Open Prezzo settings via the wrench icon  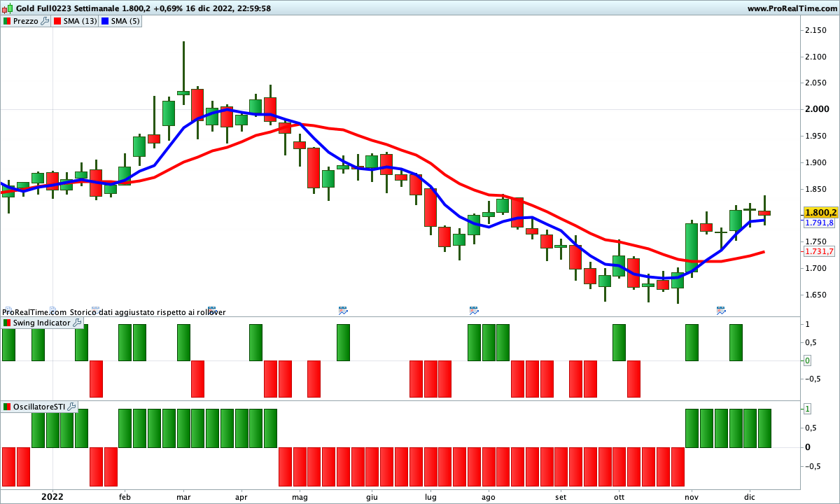coord(45,21)
